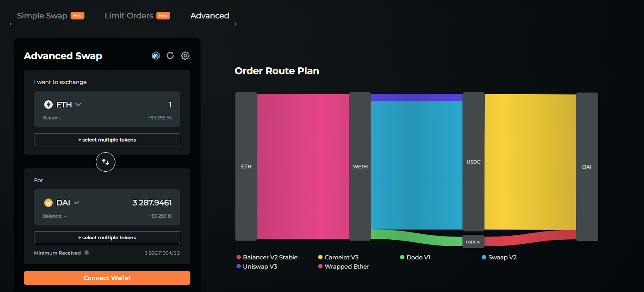Click the left tab scroll arrow
The image size is (644, 292).
point(10,24)
